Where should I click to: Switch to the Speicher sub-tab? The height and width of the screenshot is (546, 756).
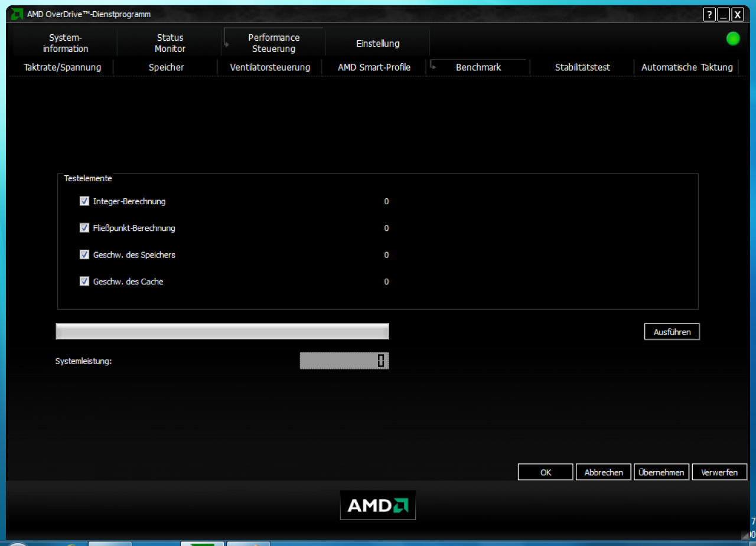pyautogui.click(x=166, y=67)
